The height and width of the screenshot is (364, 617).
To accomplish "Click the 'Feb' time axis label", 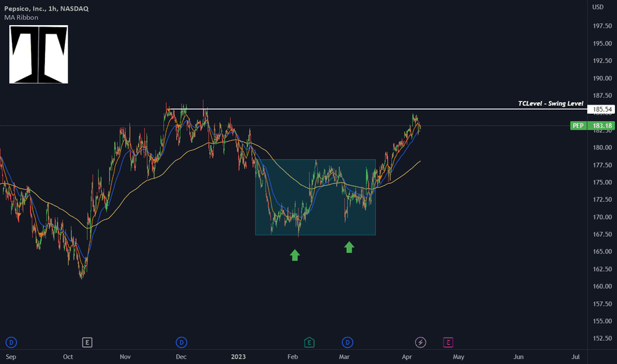I will [293, 357].
